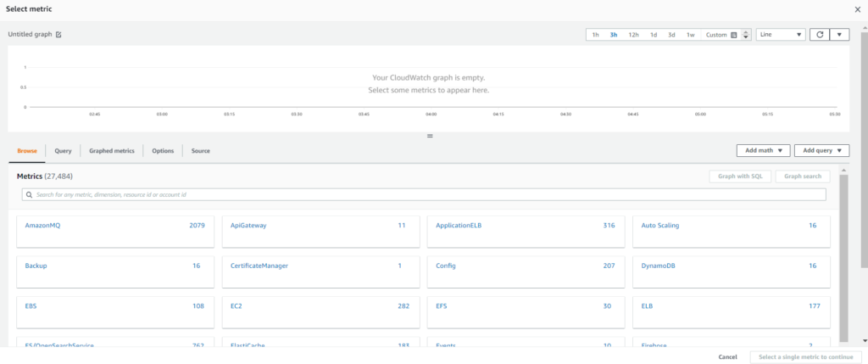Viewport: 868px width, 364px height.
Task: Close the Select metric dialog
Action: coord(858,9)
